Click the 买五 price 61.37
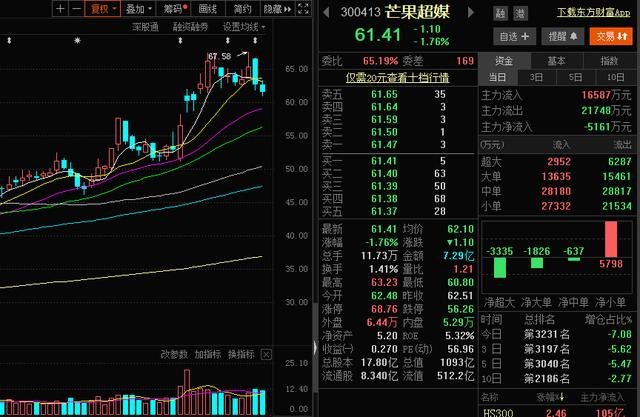The width and height of the screenshot is (640, 417). pos(384,211)
